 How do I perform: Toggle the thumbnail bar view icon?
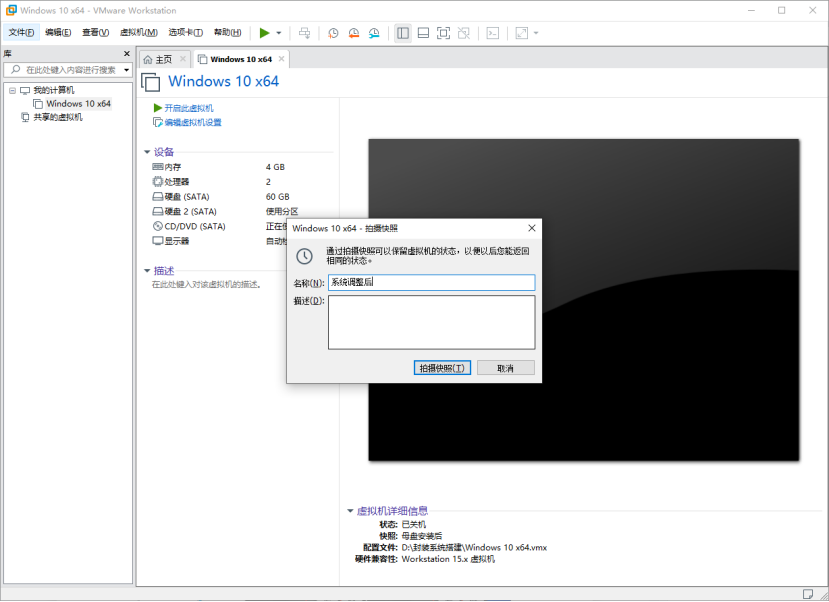[423, 33]
